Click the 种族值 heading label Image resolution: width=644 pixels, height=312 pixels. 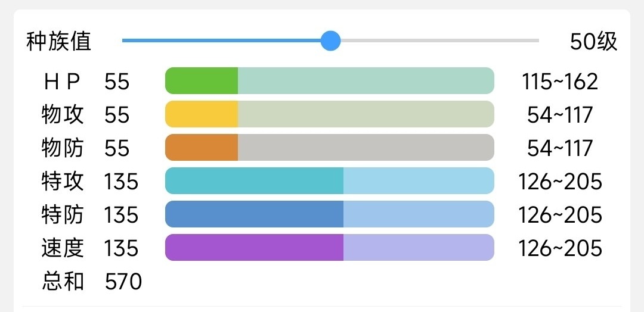tap(58, 42)
